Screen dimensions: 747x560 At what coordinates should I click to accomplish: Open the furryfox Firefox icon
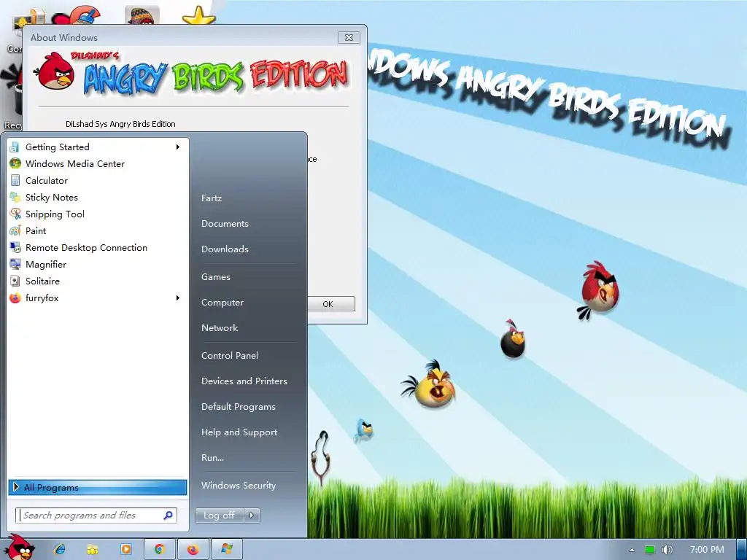15,298
